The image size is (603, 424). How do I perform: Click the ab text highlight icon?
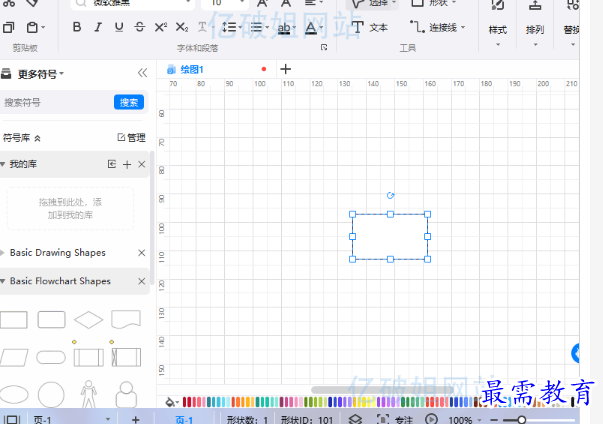(284, 28)
